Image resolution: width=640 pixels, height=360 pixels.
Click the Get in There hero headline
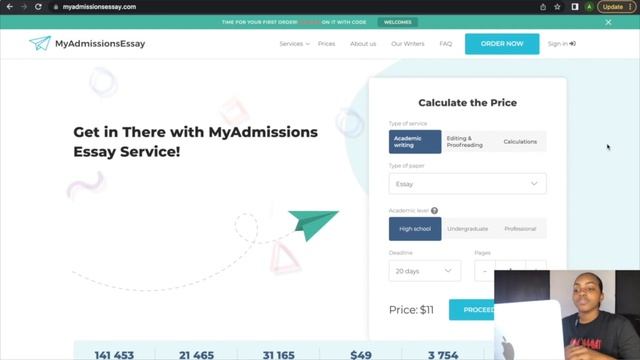(x=196, y=142)
